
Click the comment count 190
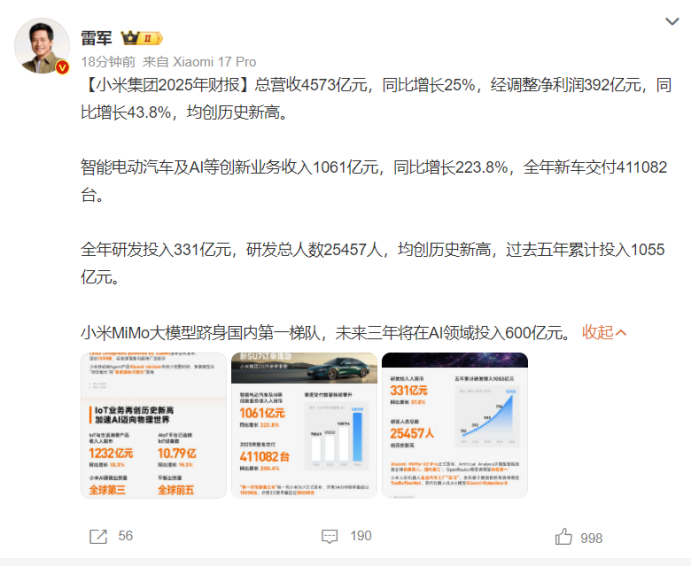tap(361, 536)
